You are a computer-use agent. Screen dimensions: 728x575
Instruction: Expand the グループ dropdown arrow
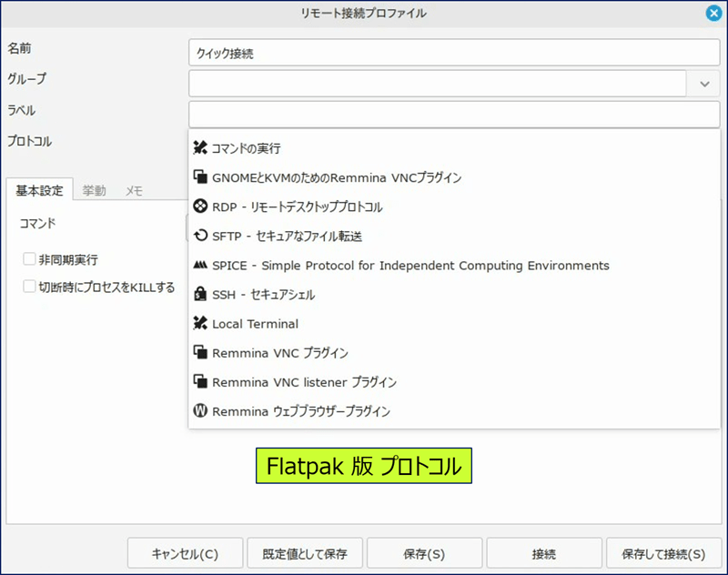704,84
